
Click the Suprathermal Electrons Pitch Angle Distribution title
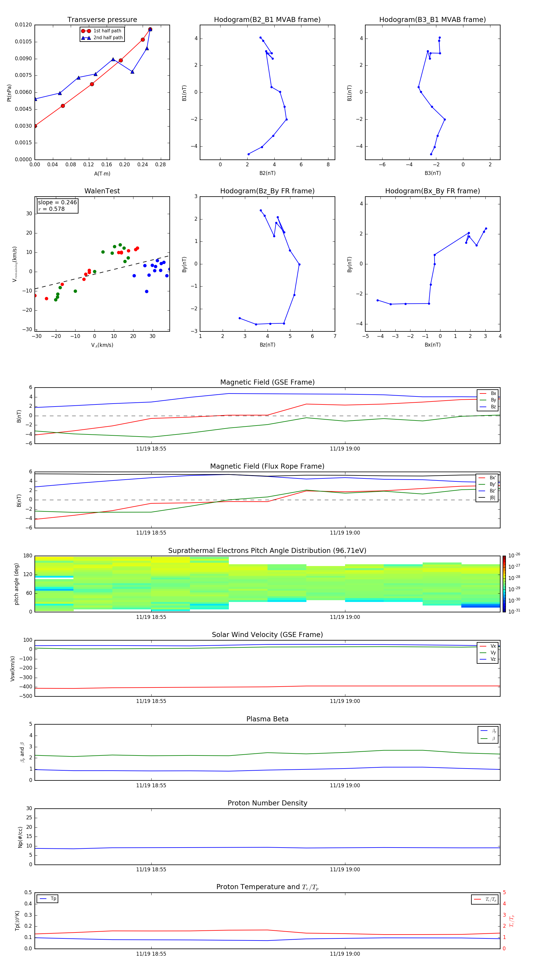267,551
